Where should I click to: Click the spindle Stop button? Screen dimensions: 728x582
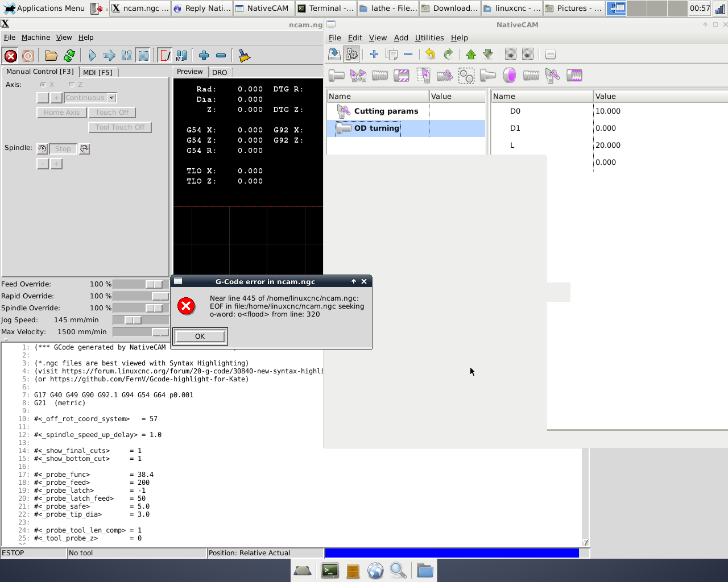63,149
